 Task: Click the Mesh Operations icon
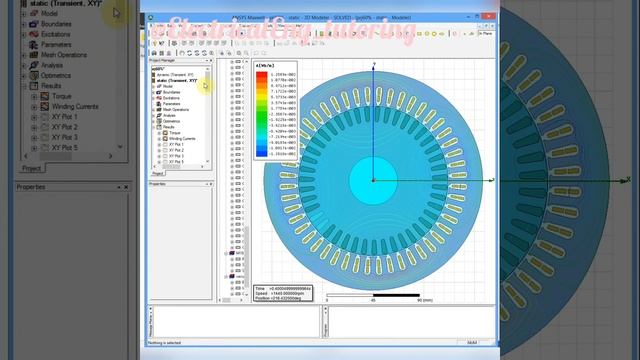tap(159, 109)
